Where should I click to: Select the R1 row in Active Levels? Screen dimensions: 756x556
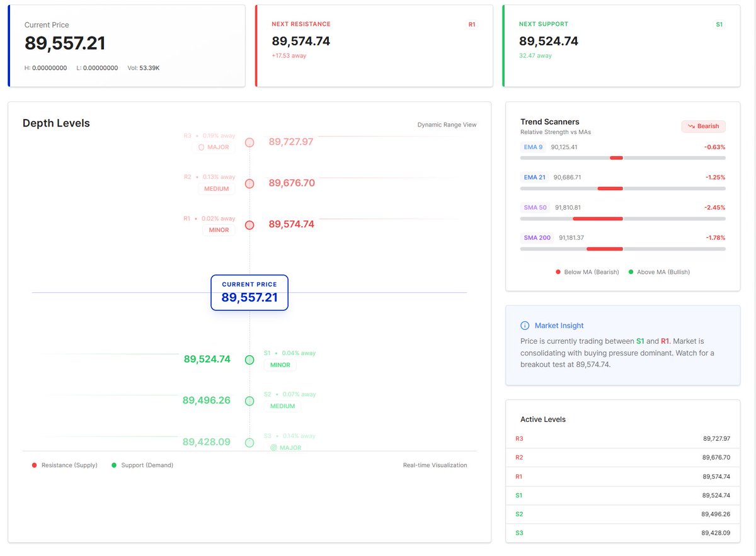pyautogui.click(x=623, y=477)
